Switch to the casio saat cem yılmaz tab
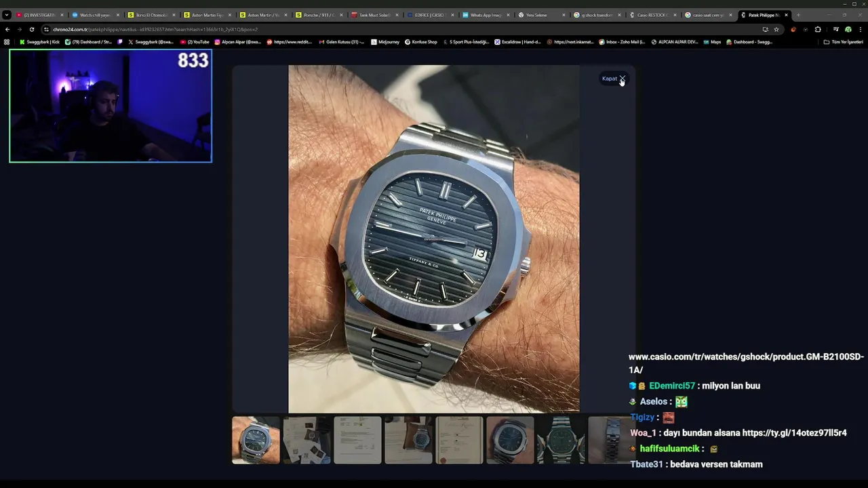 click(x=707, y=15)
